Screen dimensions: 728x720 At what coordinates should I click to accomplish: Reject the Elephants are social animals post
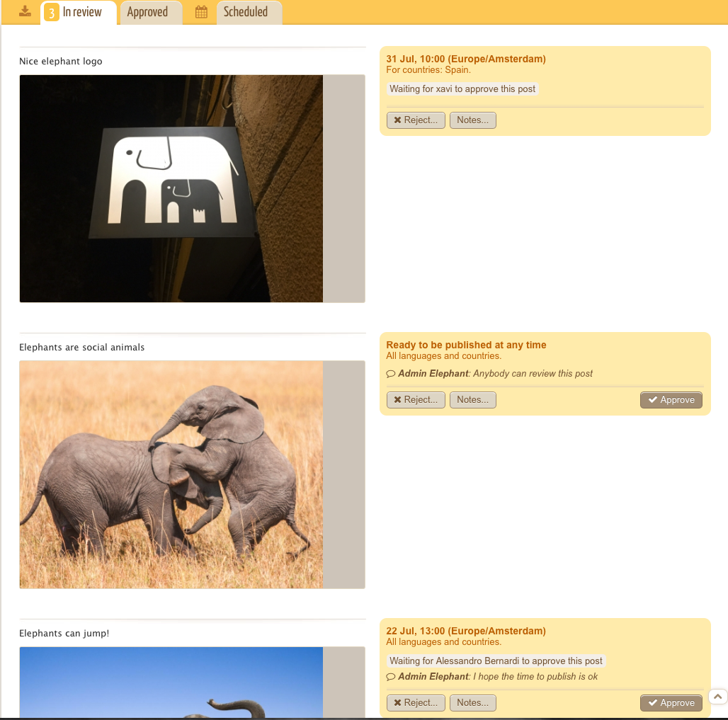pos(416,400)
